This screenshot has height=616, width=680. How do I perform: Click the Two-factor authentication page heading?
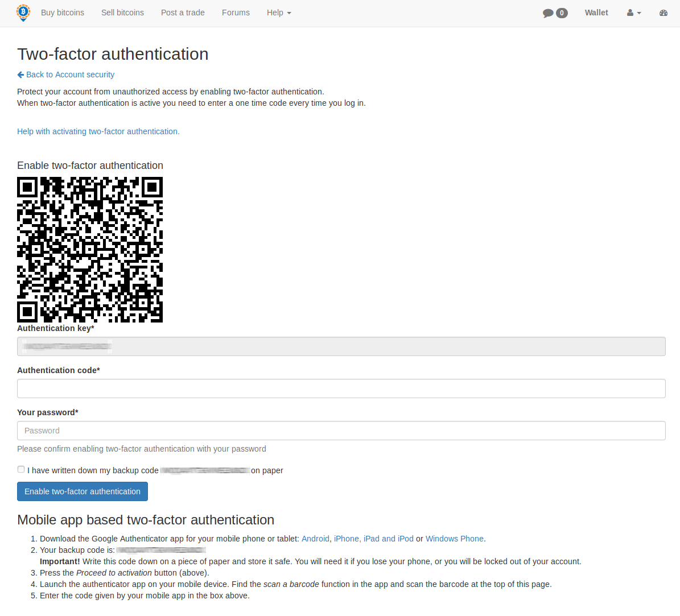[x=113, y=54]
